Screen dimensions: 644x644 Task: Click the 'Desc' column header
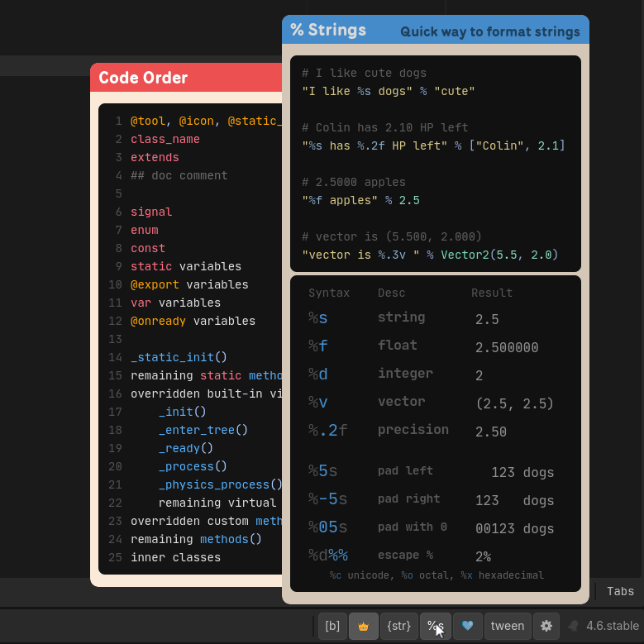(x=391, y=293)
